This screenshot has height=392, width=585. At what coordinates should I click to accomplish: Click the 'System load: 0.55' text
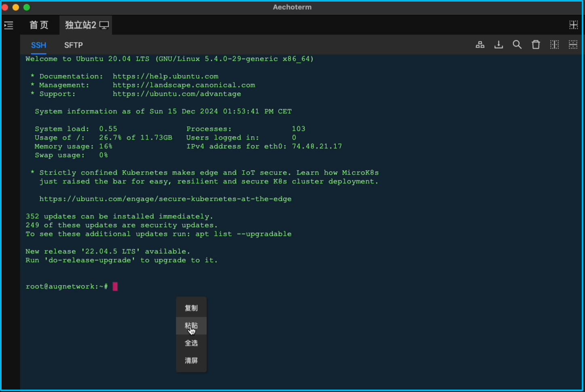(76, 129)
